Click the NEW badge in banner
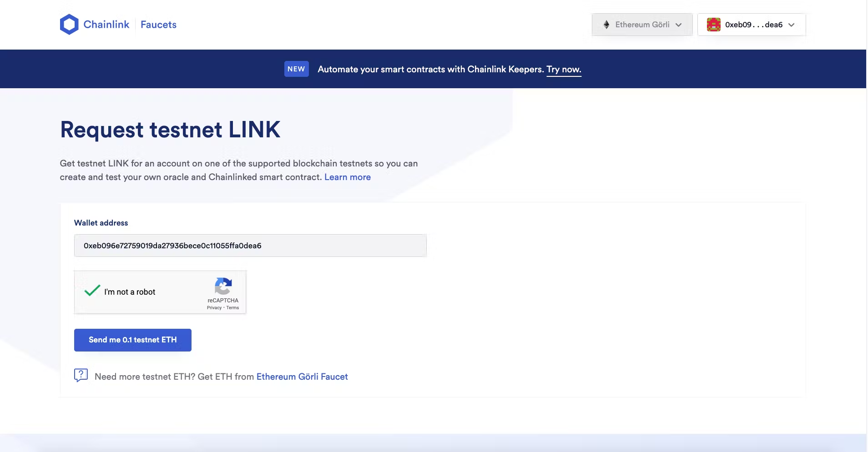Viewport: 868px width, 452px height. tap(296, 69)
